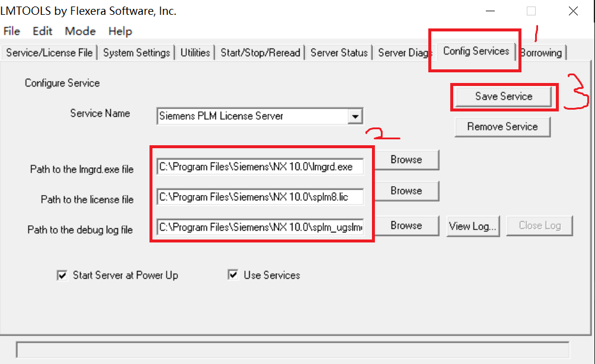Click the status bar field at the bottom
The height and width of the screenshot is (364, 595).
click(x=292, y=350)
